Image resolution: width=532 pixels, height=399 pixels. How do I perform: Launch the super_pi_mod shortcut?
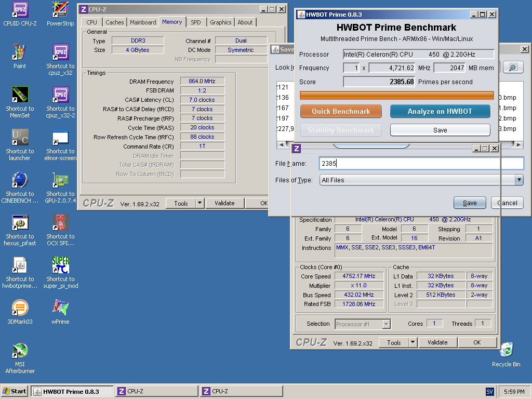point(60,272)
